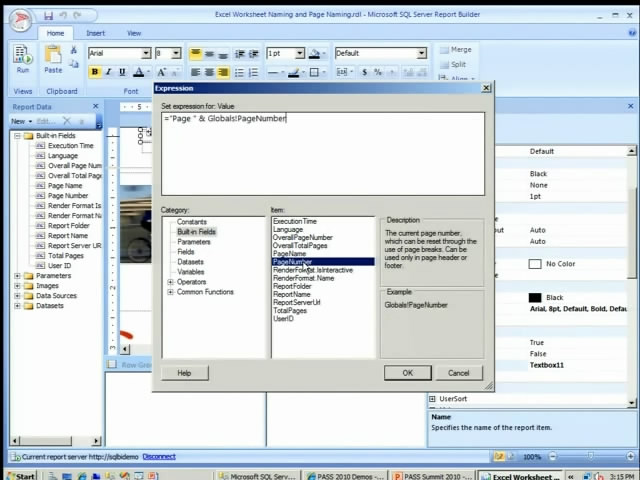Select middle vertical alignment icon
Screen dimensions: 640x480
point(209,53)
